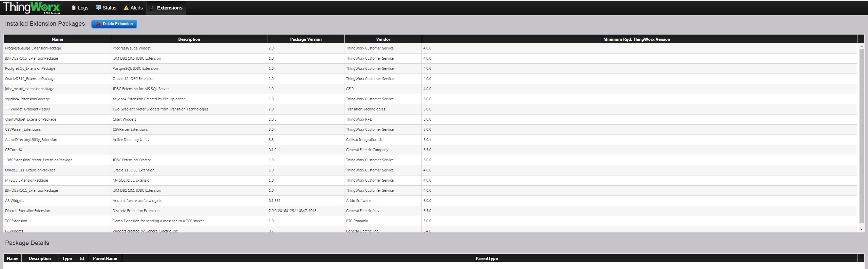Select the Extensions tab

[x=166, y=8]
